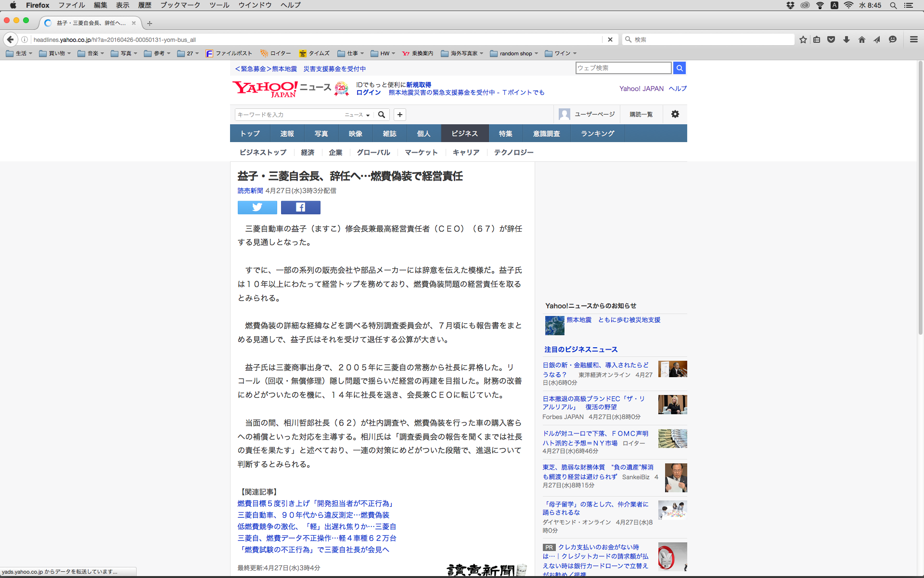924x578 pixels.
Task: Share article via Facebook icon
Action: click(300, 207)
